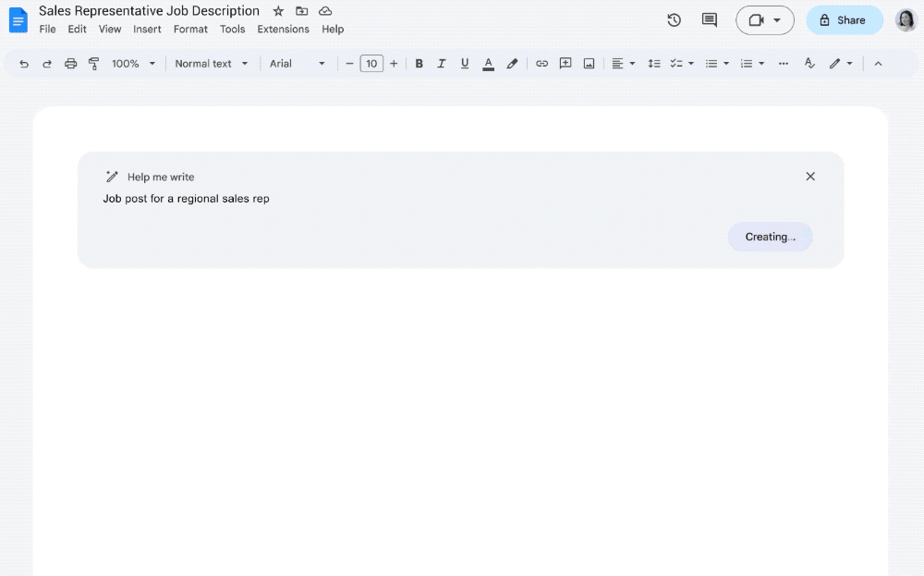924x576 pixels.
Task: Open the text color picker
Action: (x=488, y=64)
